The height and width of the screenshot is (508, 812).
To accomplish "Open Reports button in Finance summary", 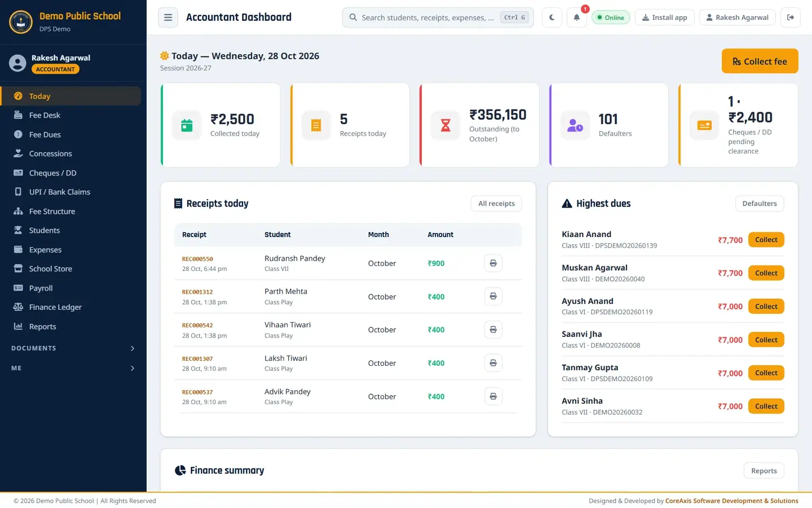I will click(764, 471).
